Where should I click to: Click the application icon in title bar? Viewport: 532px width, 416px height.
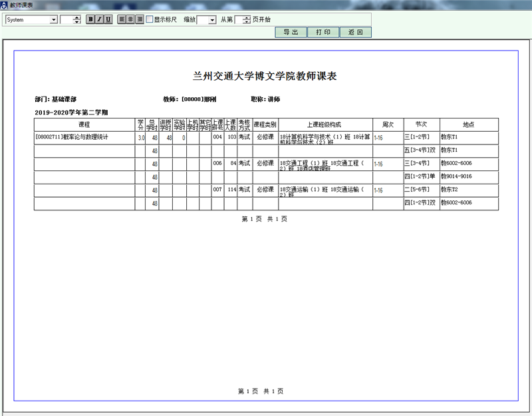click(x=5, y=5)
